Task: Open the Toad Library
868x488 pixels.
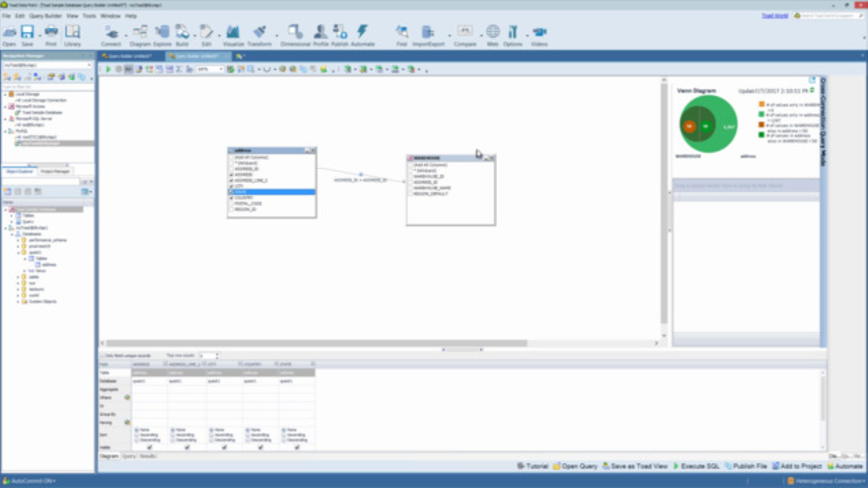Action: click(73, 32)
